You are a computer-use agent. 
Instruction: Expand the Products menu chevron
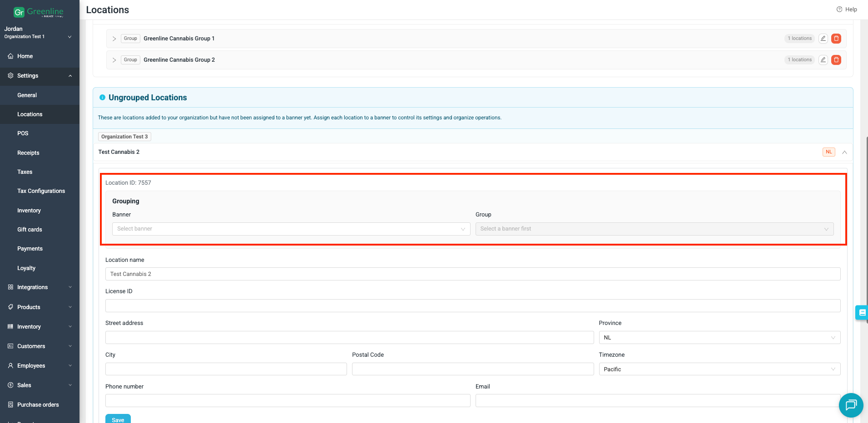70,307
